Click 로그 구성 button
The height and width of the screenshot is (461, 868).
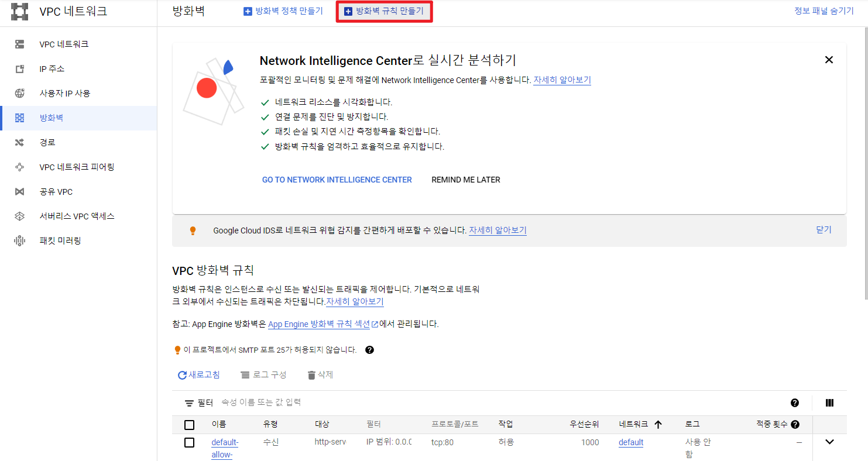(x=263, y=375)
